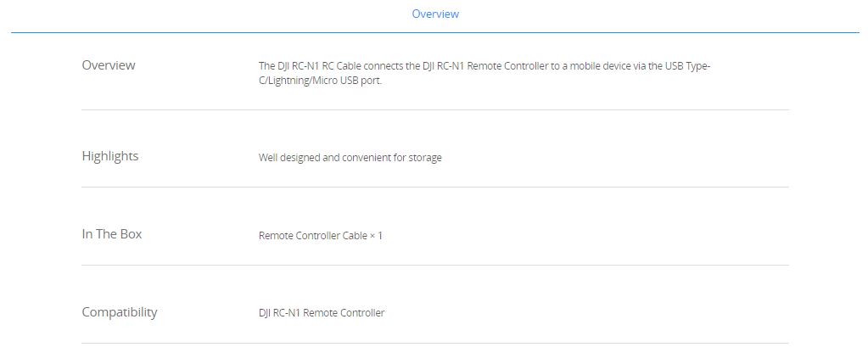Click the Overview section heading on left
The image size is (868, 364).
(109, 64)
